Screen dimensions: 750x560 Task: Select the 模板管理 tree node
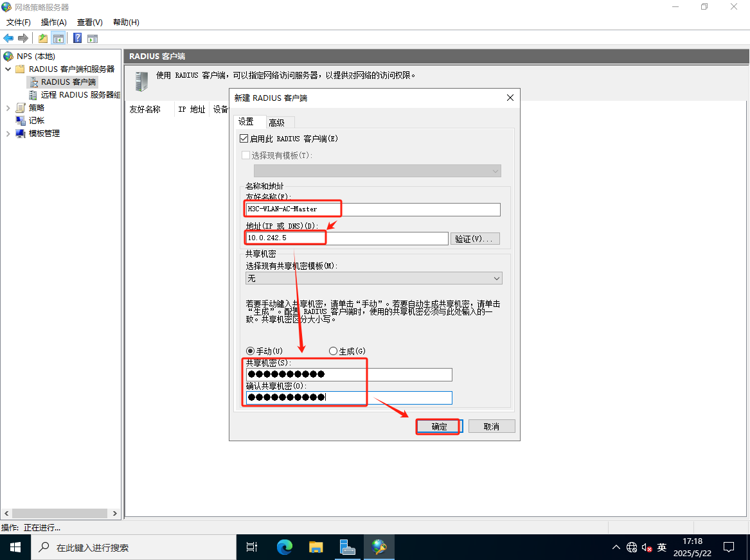[44, 134]
